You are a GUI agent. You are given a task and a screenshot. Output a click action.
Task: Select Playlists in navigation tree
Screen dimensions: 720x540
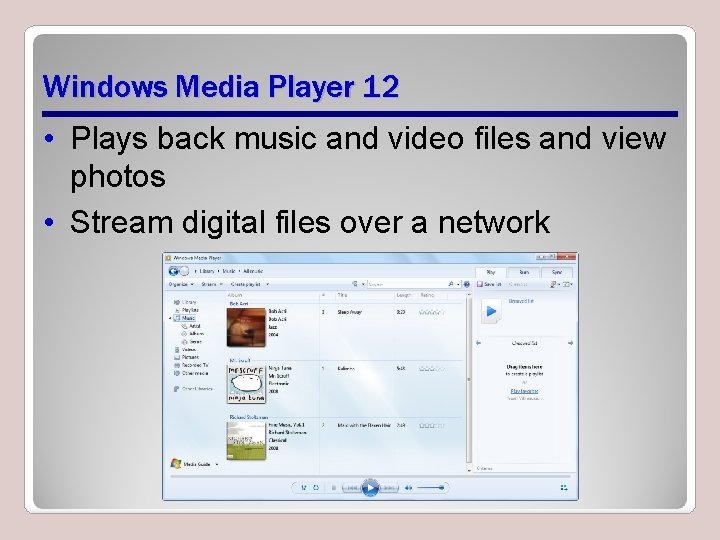point(187,310)
